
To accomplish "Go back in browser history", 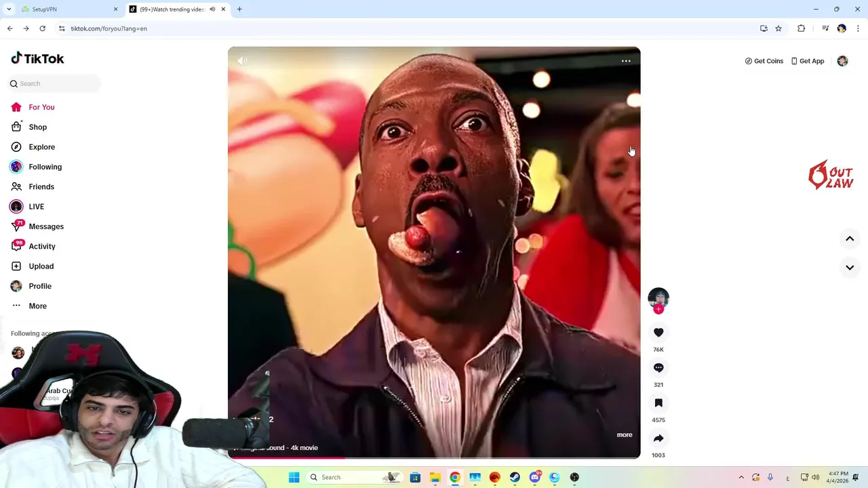I will click(x=9, y=28).
